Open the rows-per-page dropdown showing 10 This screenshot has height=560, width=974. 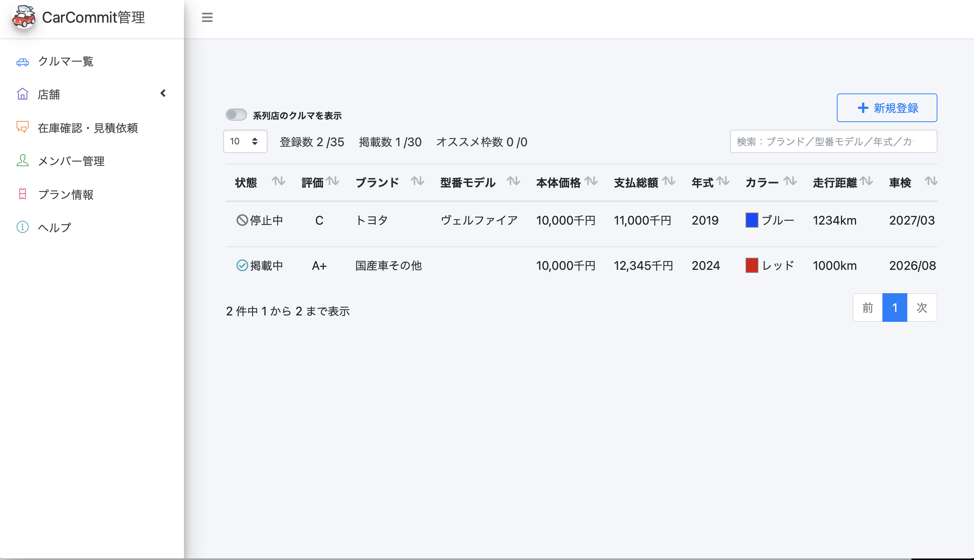[x=245, y=142]
